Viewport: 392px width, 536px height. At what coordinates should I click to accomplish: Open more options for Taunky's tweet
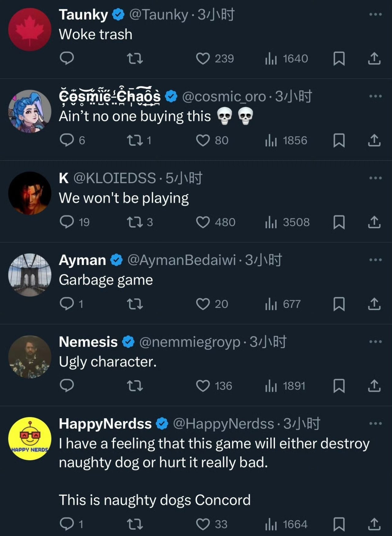click(x=375, y=14)
